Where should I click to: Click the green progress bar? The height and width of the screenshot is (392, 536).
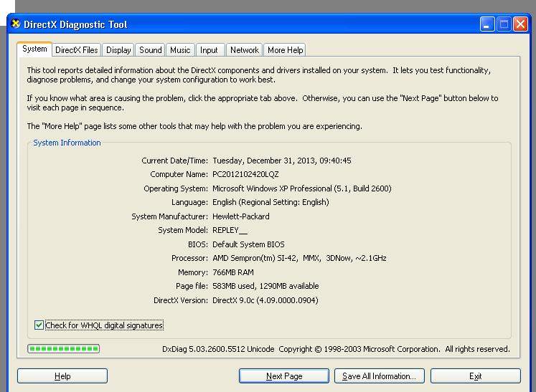coord(63,349)
